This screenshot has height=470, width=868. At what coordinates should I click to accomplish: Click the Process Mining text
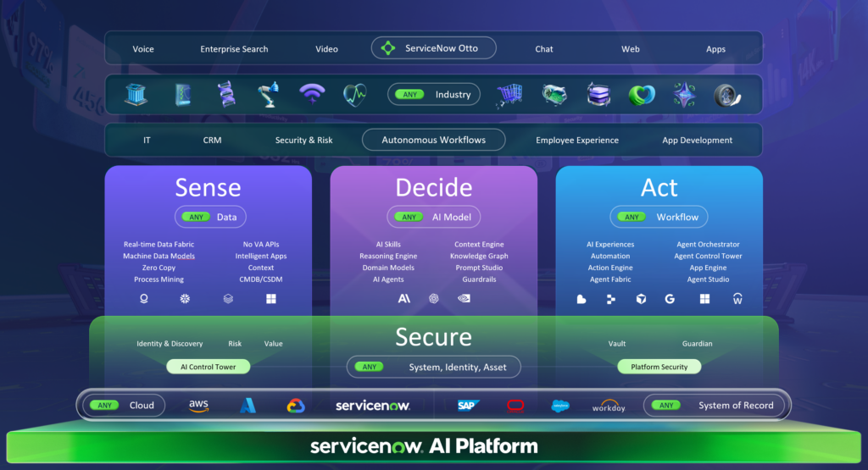(x=159, y=279)
